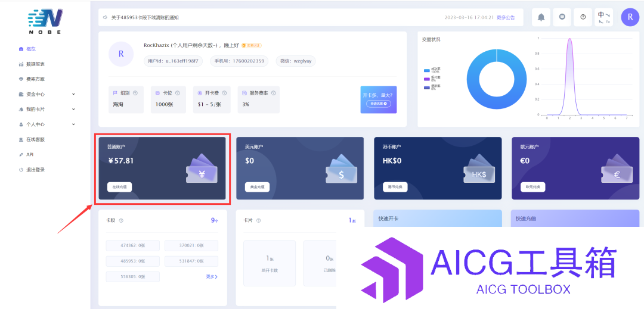644x309 pixels.
Task: Click the large R profile avatar
Action: coord(120,54)
